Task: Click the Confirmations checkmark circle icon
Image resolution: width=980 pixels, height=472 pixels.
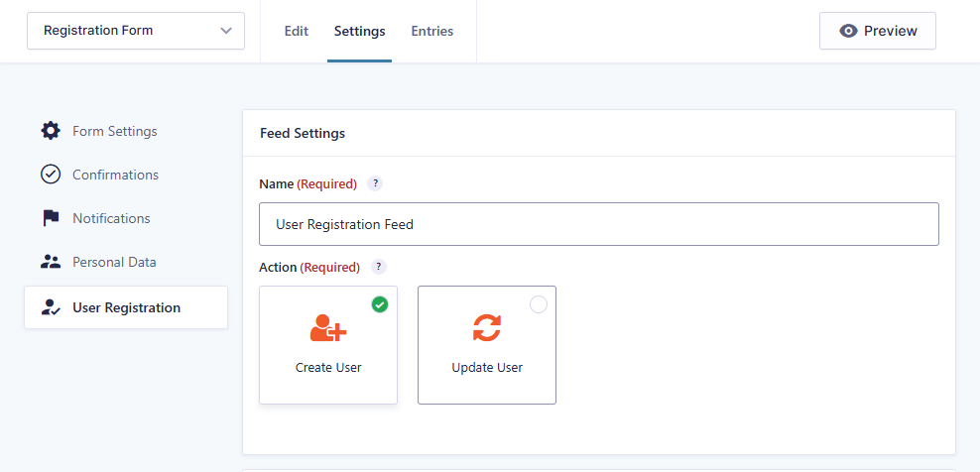Action: click(50, 175)
